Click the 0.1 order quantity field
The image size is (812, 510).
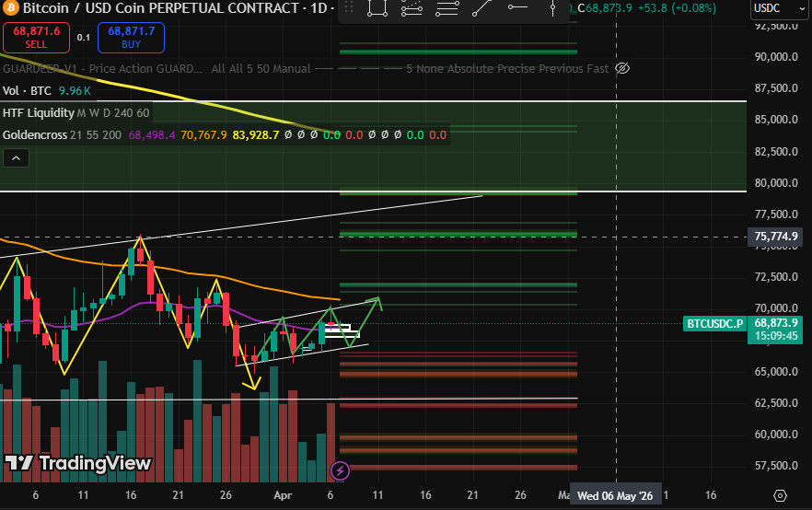pyautogui.click(x=84, y=37)
